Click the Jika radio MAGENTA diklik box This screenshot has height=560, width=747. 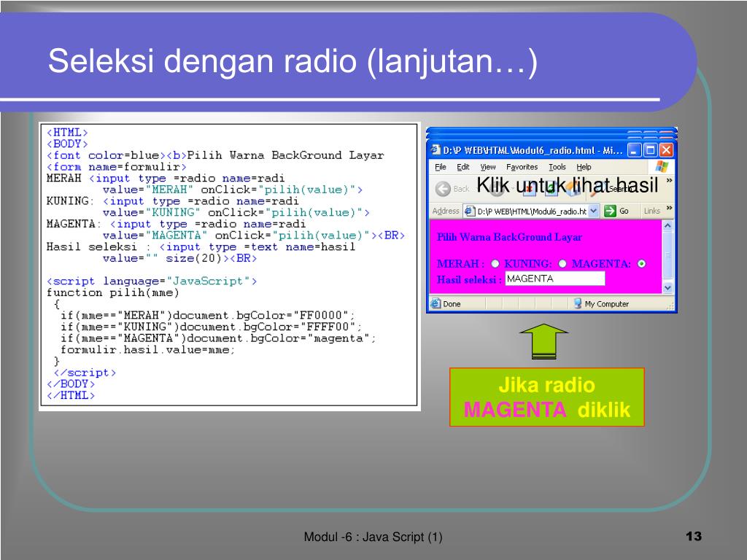coord(547,397)
